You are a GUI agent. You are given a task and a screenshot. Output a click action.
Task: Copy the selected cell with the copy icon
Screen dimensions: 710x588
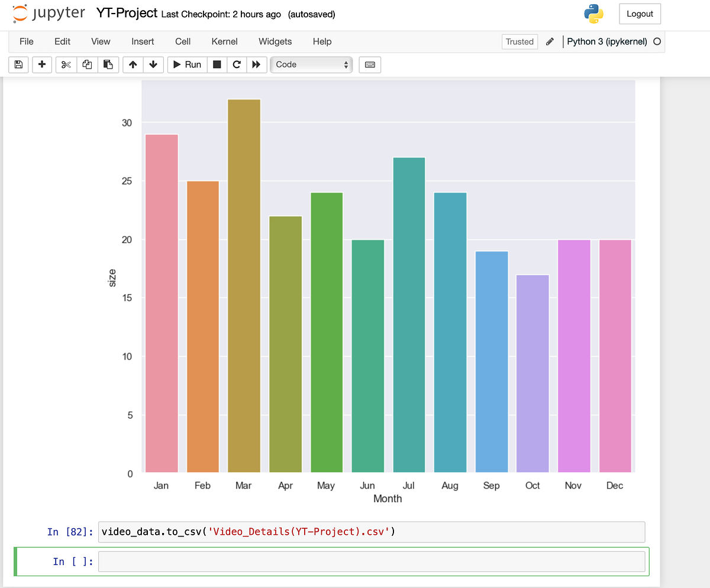click(87, 64)
